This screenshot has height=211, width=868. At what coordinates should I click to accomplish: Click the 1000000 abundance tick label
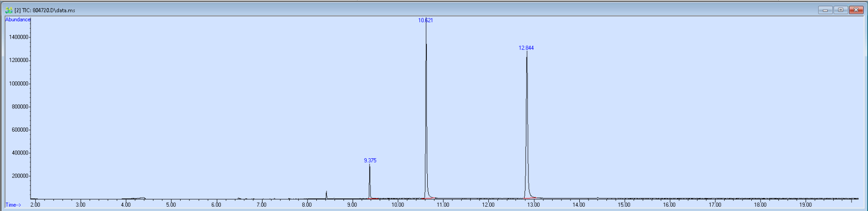coord(18,84)
